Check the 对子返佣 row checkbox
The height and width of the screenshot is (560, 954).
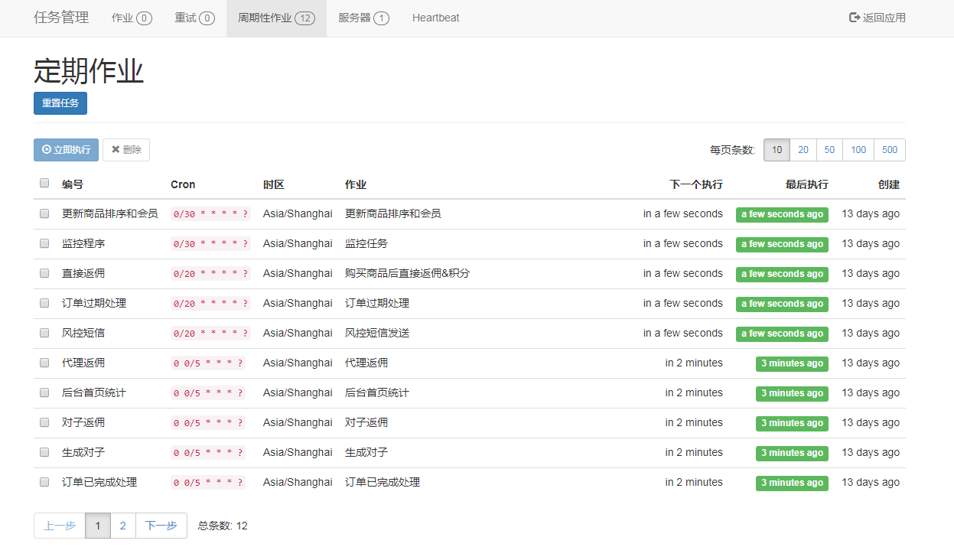pos(44,422)
